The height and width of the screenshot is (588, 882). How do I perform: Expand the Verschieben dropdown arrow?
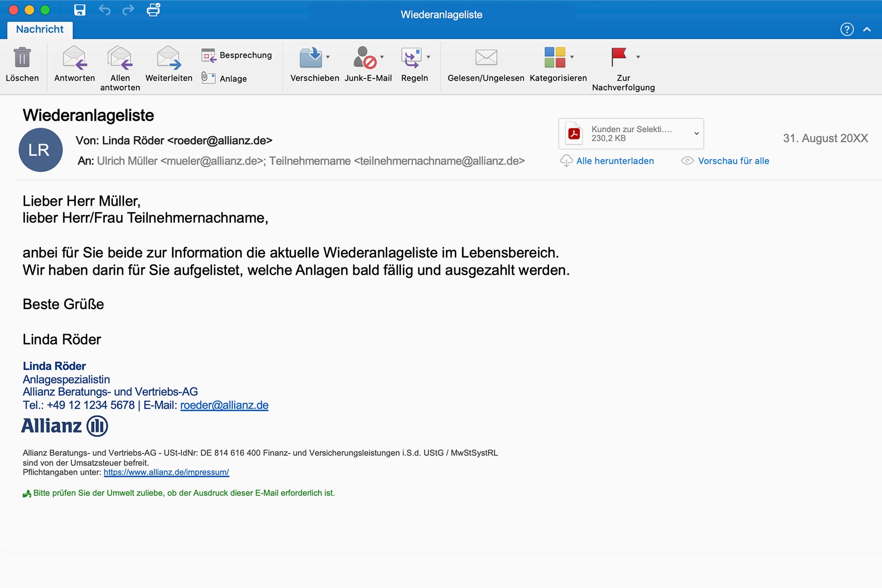pos(328,57)
